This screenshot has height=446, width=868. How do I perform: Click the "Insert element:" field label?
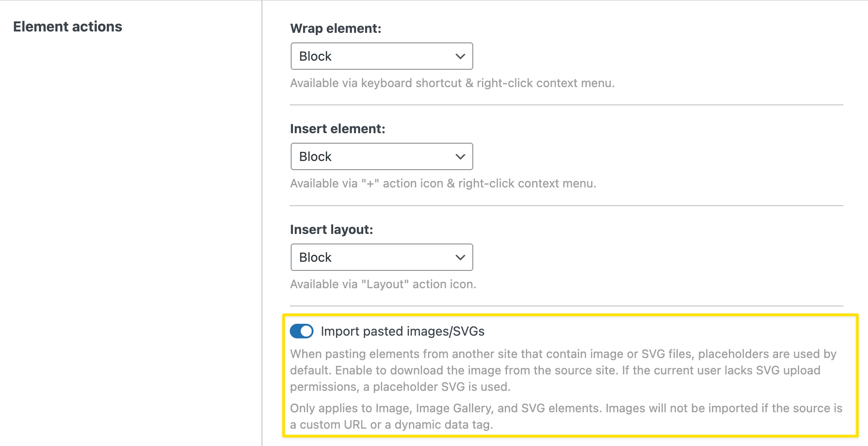[x=337, y=129]
